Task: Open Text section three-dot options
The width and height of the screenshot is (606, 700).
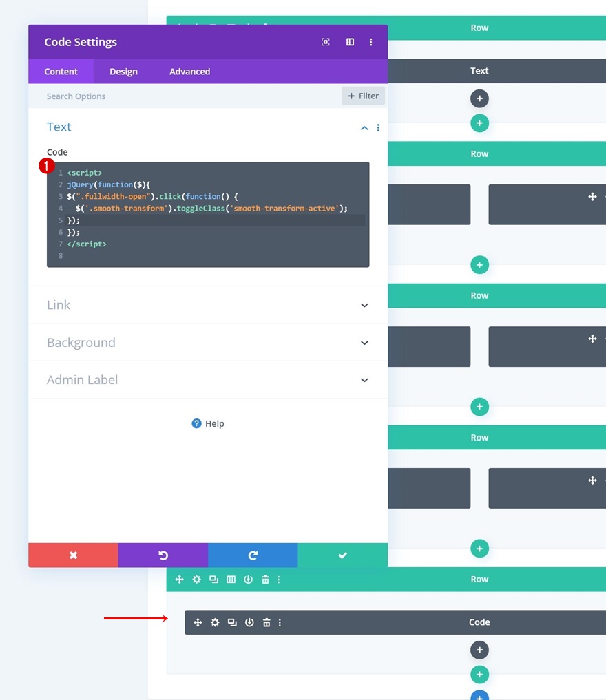Action: 378,128
